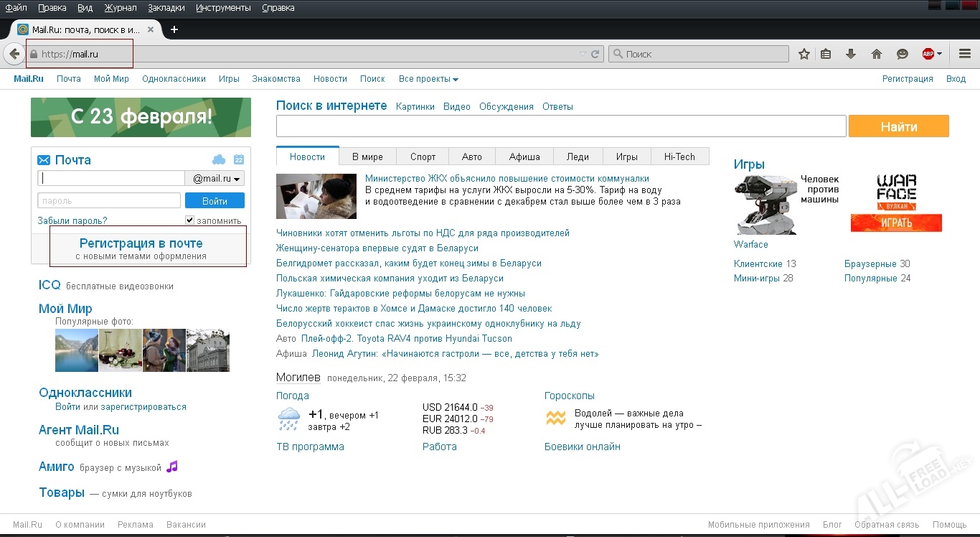The height and width of the screenshot is (537, 980).
Task: Bookmark this page with the star icon
Action: pyautogui.click(x=804, y=54)
